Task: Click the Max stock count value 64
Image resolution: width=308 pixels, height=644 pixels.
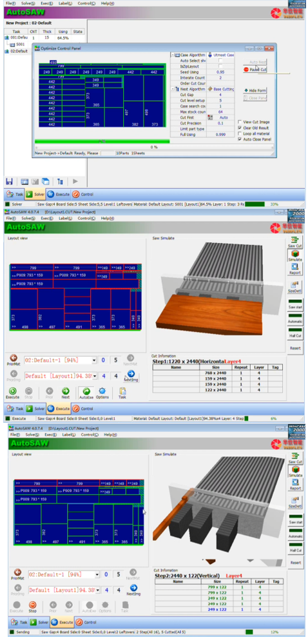Action: click(220, 112)
